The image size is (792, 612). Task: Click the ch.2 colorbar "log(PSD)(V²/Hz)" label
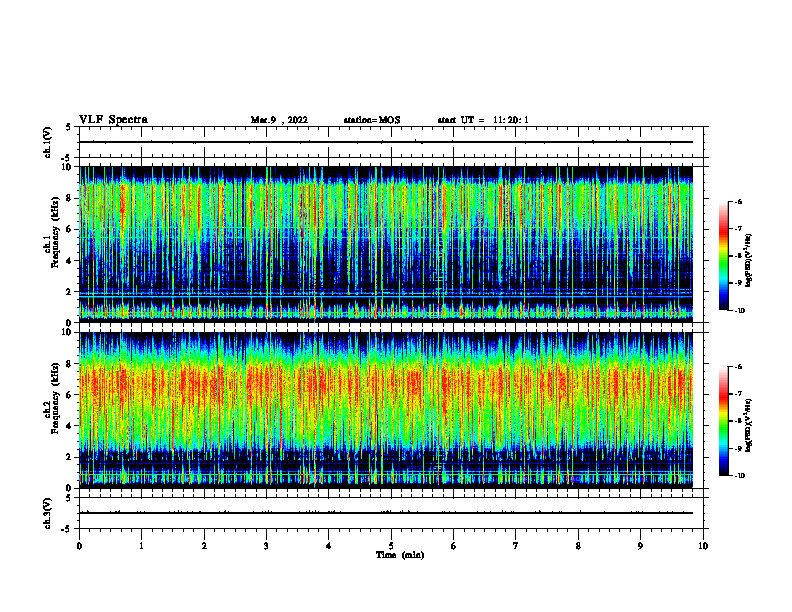point(749,425)
